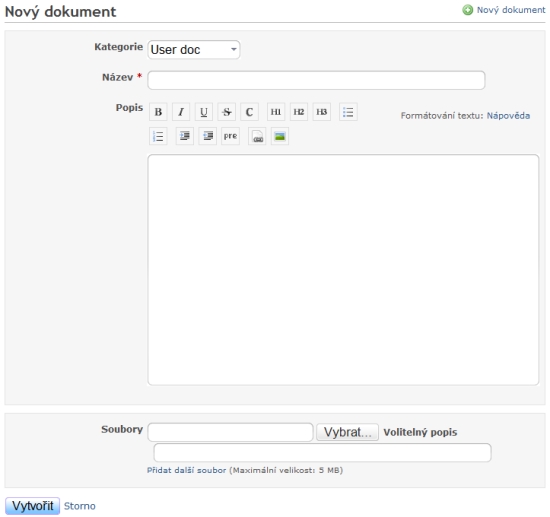Insert inline code with the C icon
Viewport: 550px width, 517px height.
(249, 112)
